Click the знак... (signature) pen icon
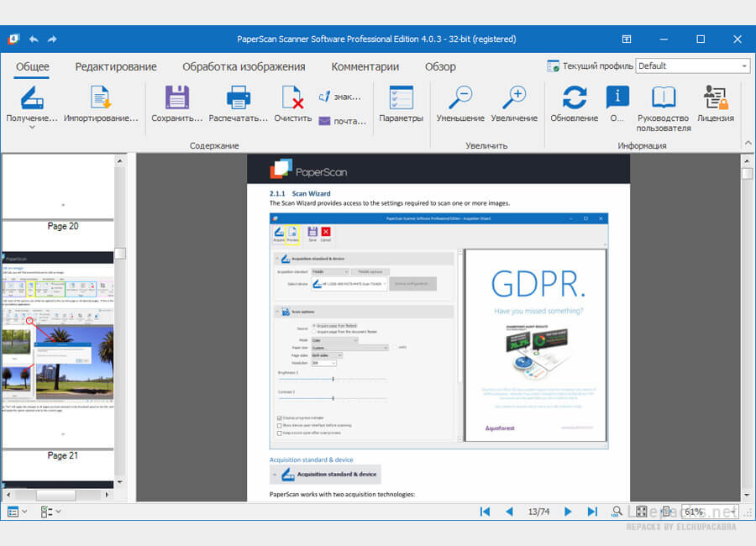Screen dimensions: 756x546 click(324, 97)
